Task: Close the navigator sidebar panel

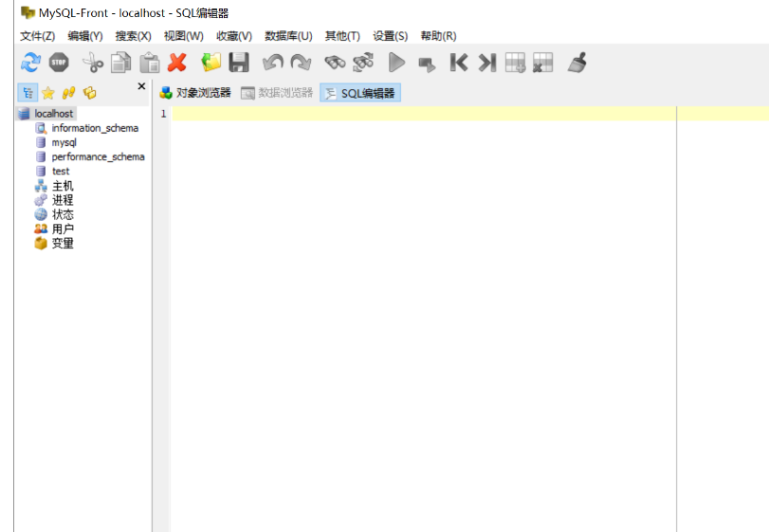Action: [141, 86]
